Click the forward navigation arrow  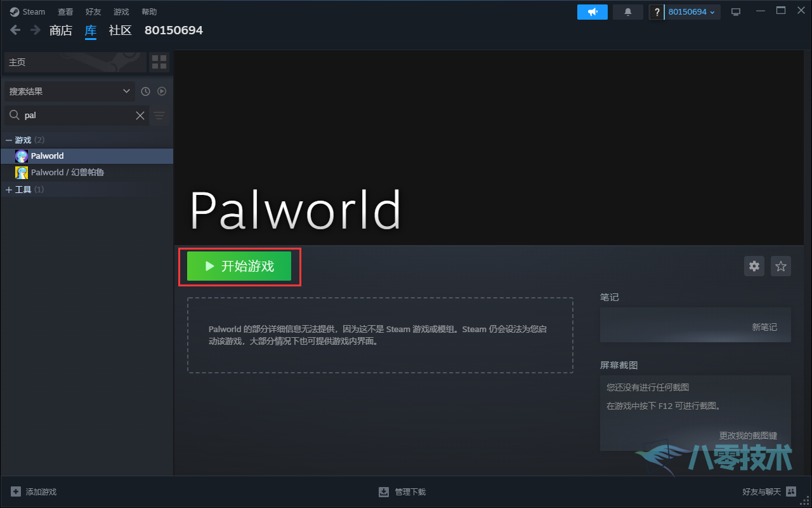pos(36,30)
